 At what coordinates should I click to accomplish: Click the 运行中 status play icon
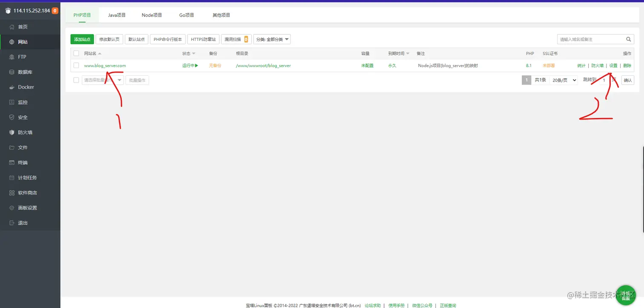pyautogui.click(x=197, y=66)
